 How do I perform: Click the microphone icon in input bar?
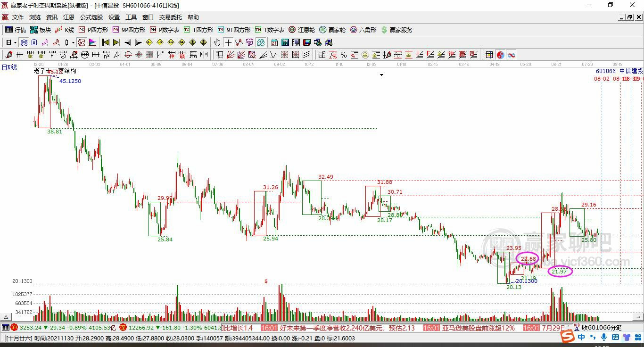[604, 337]
